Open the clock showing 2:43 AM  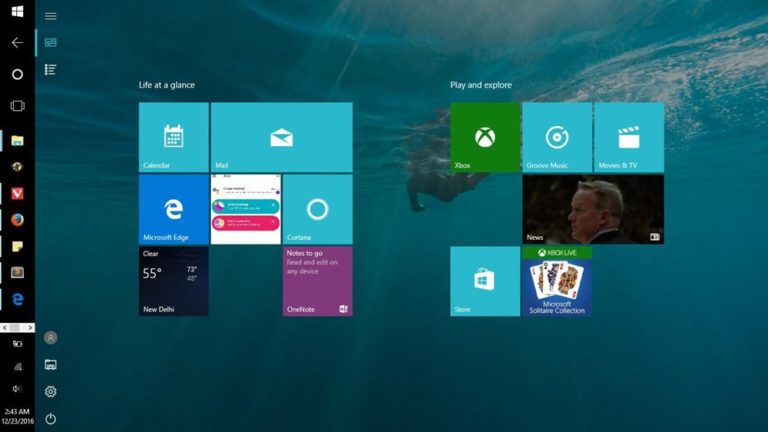click(x=17, y=416)
